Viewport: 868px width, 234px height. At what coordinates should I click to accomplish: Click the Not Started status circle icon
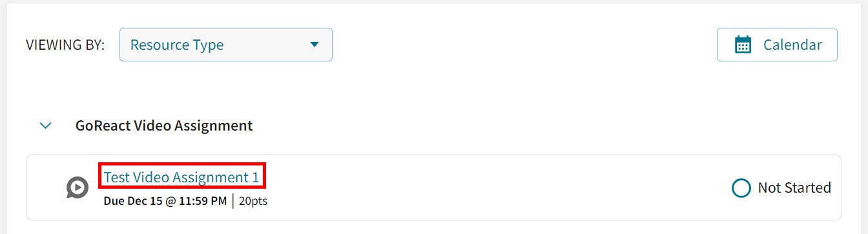click(741, 188)
